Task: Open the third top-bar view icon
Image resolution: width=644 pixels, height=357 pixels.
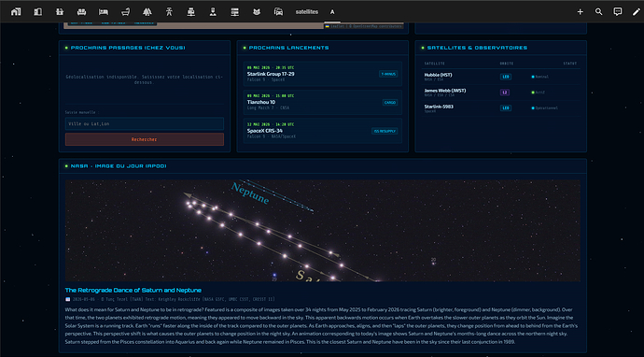Action: coord(60,12)
